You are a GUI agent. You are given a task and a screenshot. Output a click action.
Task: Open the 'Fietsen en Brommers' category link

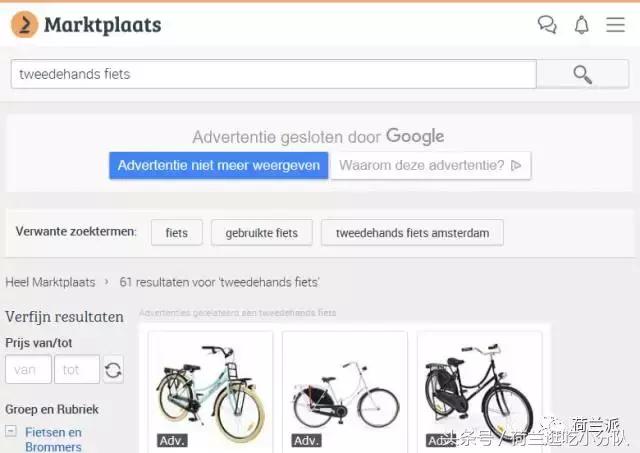[x=53, y=439]
